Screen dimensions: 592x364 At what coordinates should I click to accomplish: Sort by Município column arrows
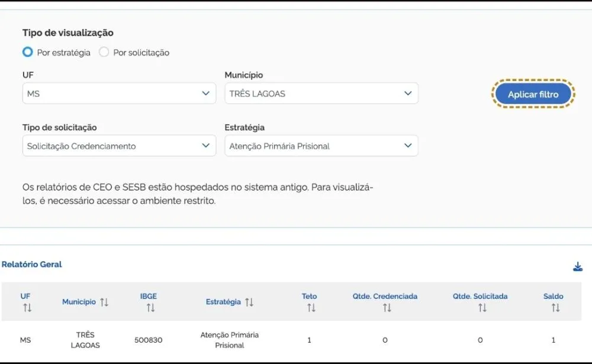pyautogui.click(x=104, y=302)
